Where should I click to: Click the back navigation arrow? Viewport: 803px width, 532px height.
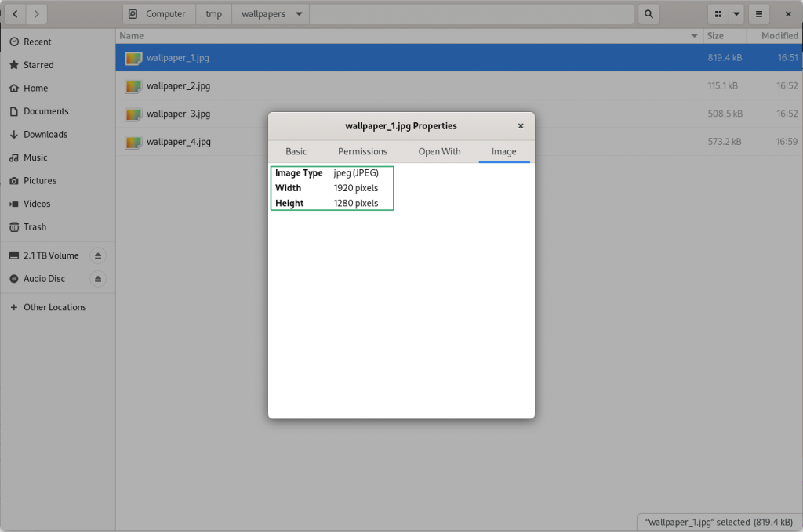point(16,14)
